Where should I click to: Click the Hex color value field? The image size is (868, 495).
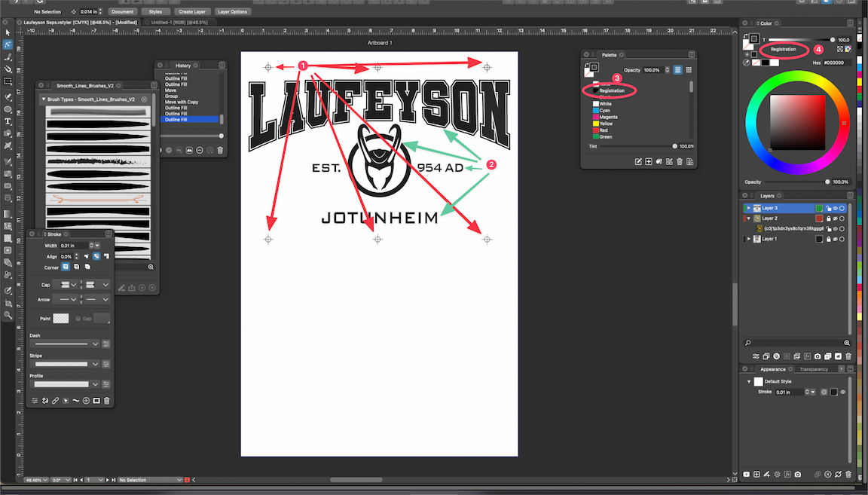pyautogui.click(x=838, y=63)
